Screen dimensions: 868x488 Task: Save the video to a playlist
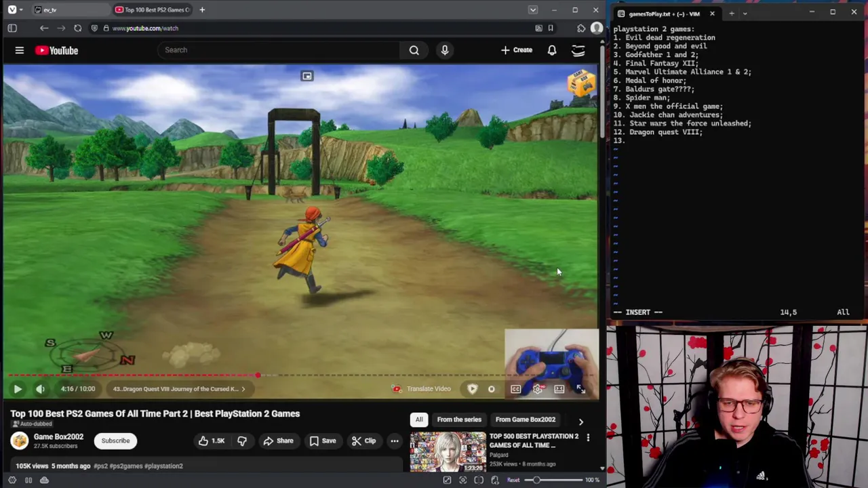322,441
